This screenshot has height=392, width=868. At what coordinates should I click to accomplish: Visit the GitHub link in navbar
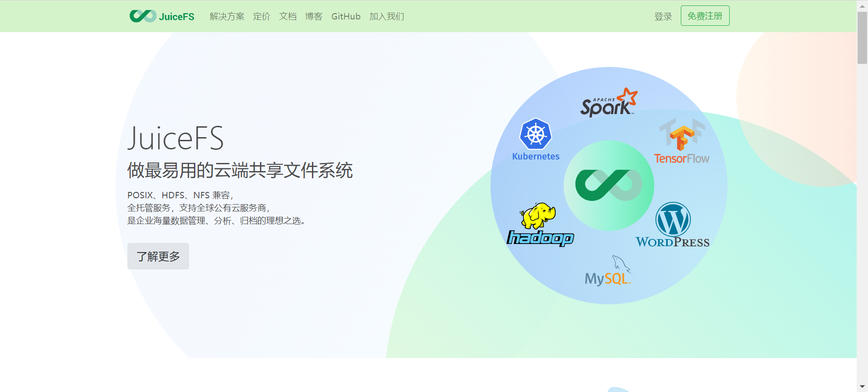(346, 16)
